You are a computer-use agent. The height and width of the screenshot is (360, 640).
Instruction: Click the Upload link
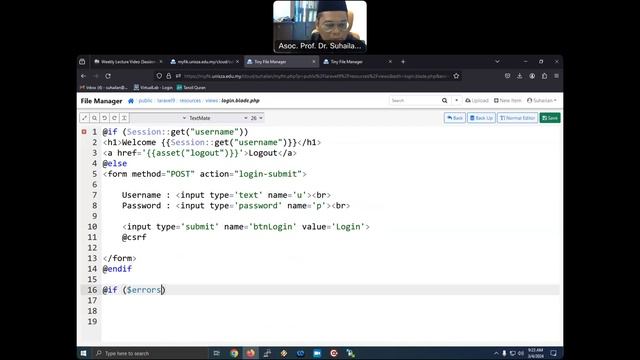(x=477, y=100)
